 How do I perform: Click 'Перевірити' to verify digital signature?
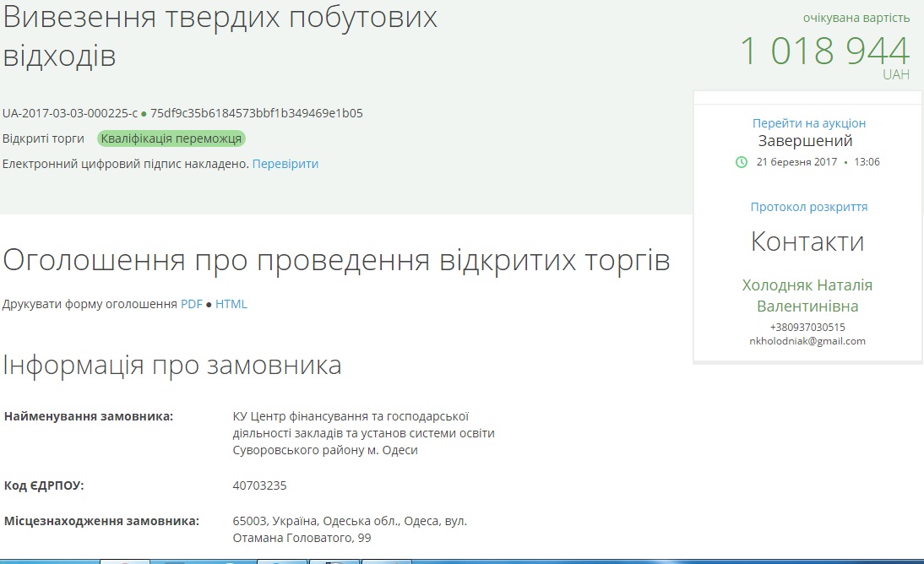click(x=285, y=164)
